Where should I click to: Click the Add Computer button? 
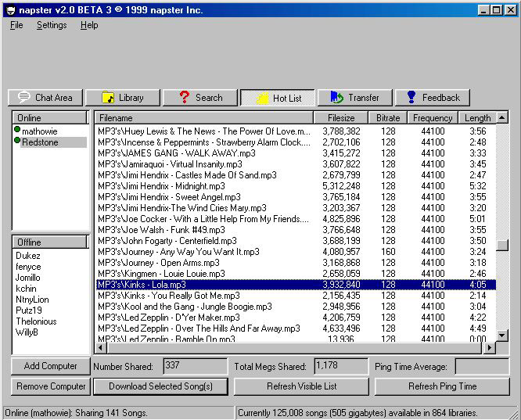click(51, 366)
